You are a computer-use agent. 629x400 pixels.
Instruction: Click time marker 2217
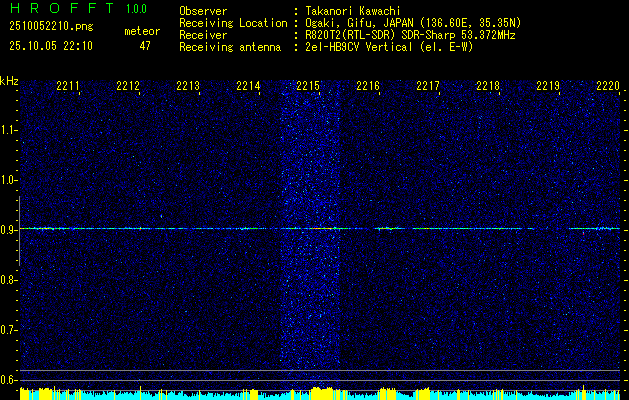(428, 85)
